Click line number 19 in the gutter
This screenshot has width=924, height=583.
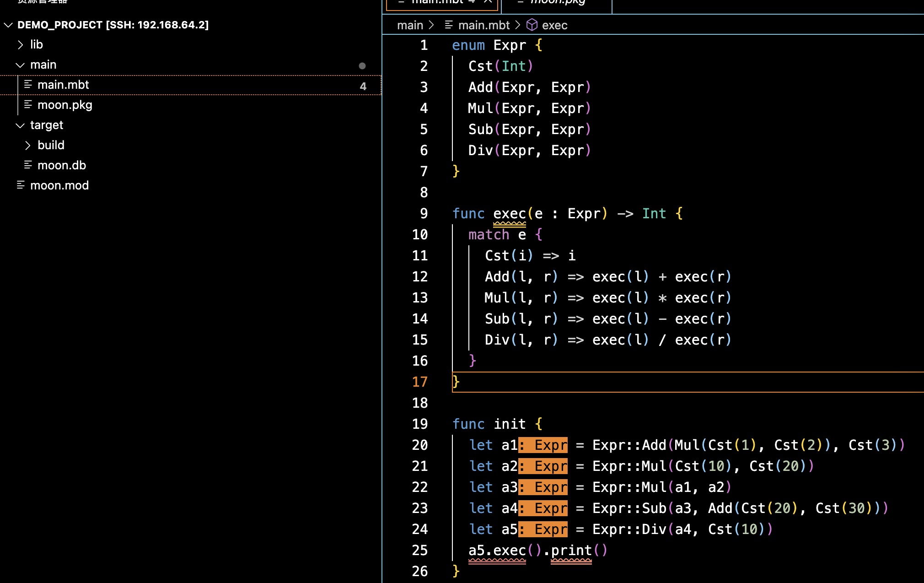[420, 424]
